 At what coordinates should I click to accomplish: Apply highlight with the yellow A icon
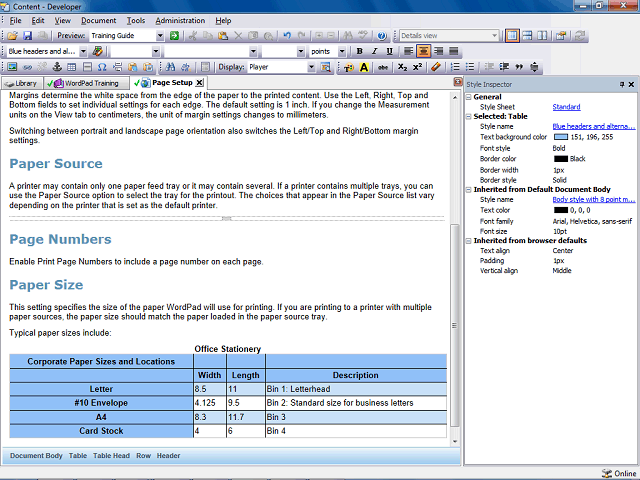pos(364,67)
